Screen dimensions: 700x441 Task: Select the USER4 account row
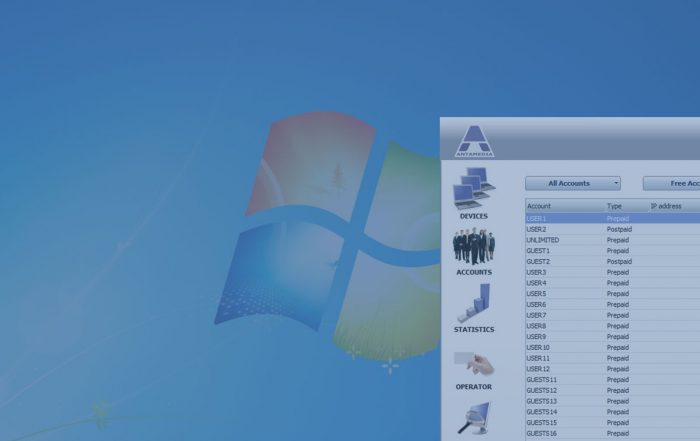click(612, 283)
